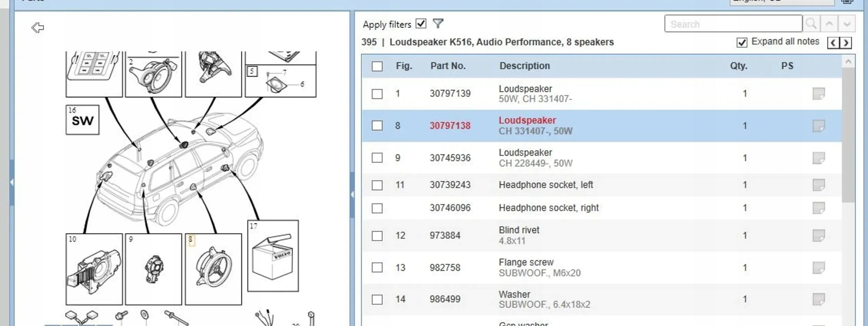
Task: Click the PS column header
Action: tap(787, 66)
